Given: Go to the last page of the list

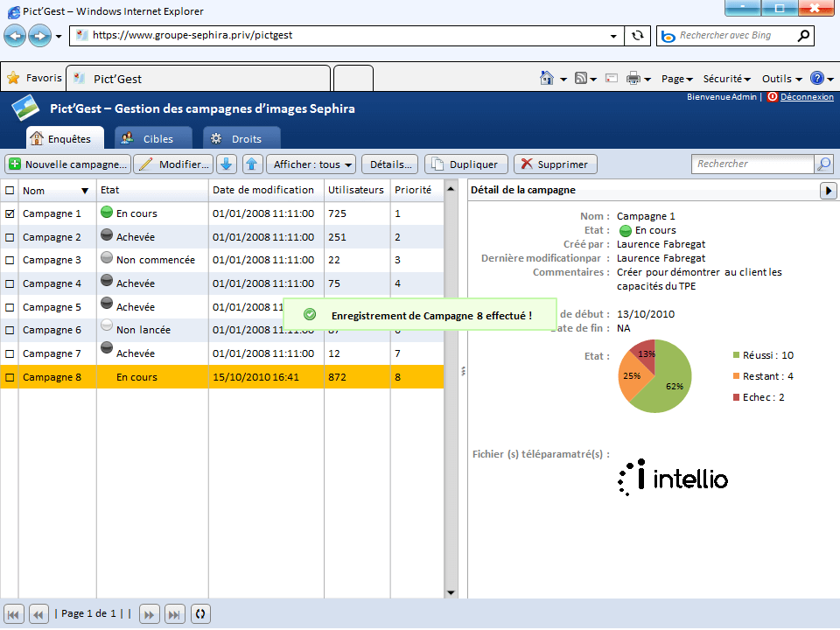Looking at the screenshot, I should 175,614.
